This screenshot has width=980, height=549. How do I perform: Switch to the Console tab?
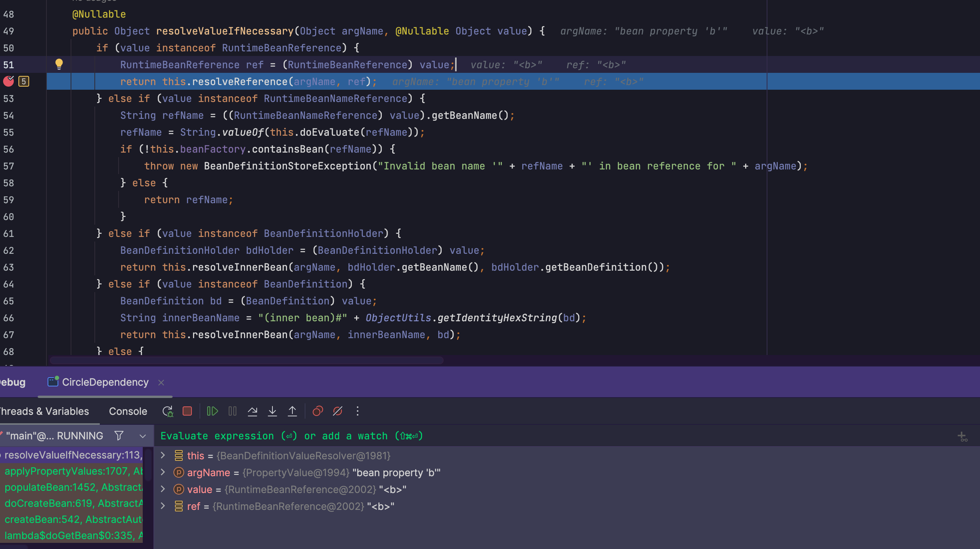tap(128, 411)
